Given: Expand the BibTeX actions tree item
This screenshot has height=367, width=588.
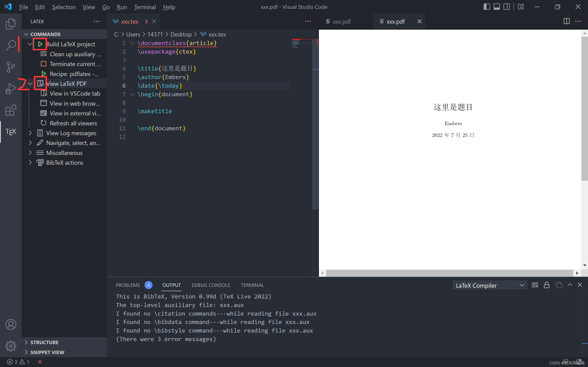Looking at the screenshot, I should pyautogui.click(x=30, y=162).
